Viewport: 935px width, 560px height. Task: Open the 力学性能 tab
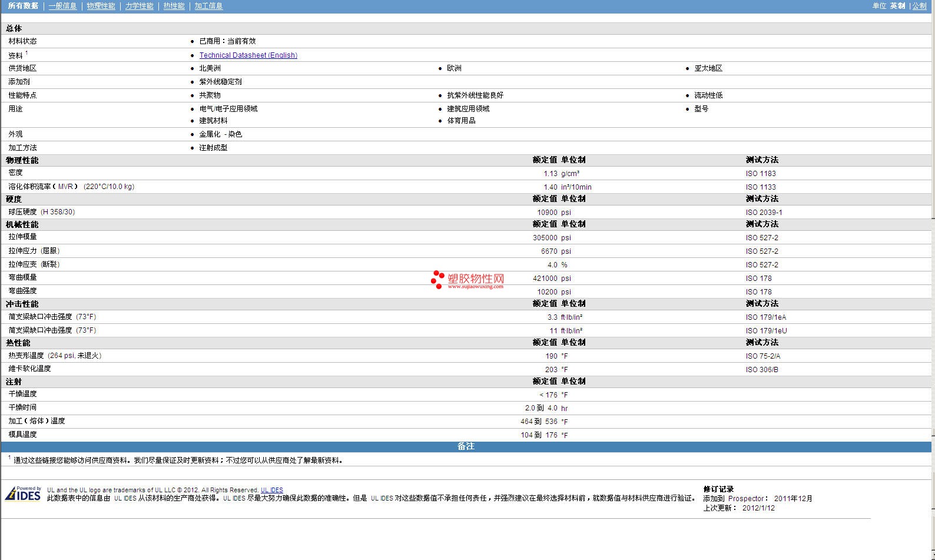tap(139, 6)
